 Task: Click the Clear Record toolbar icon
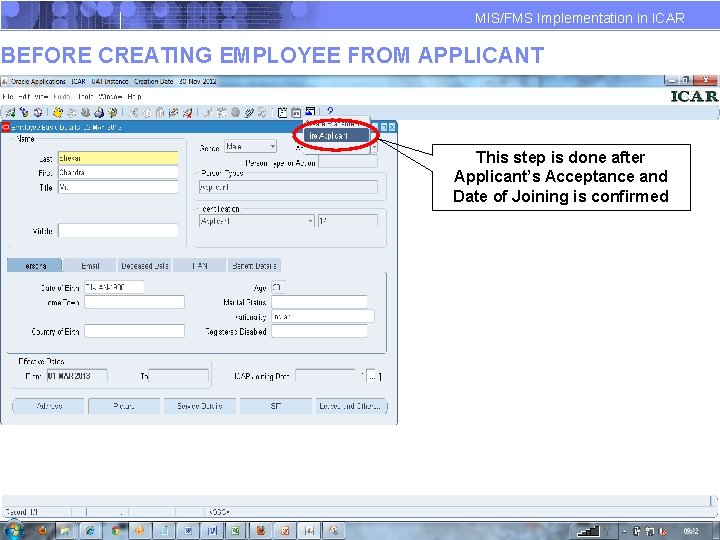coord(174,112)
